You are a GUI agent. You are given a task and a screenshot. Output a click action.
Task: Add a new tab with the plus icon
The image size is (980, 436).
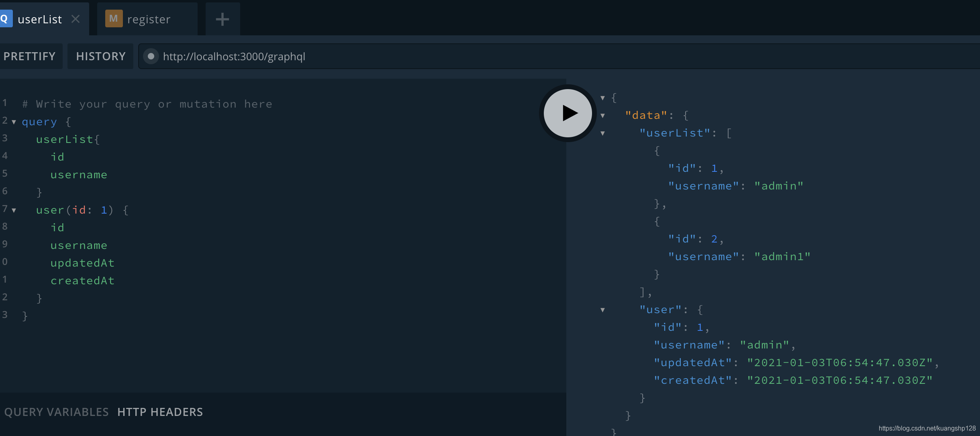click(222, 19)
